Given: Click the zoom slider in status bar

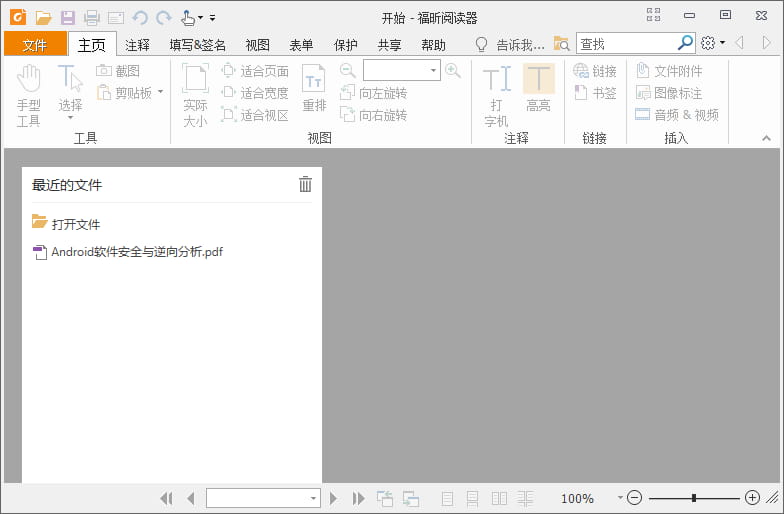Looking at the screenshot, I should (694, 498).
